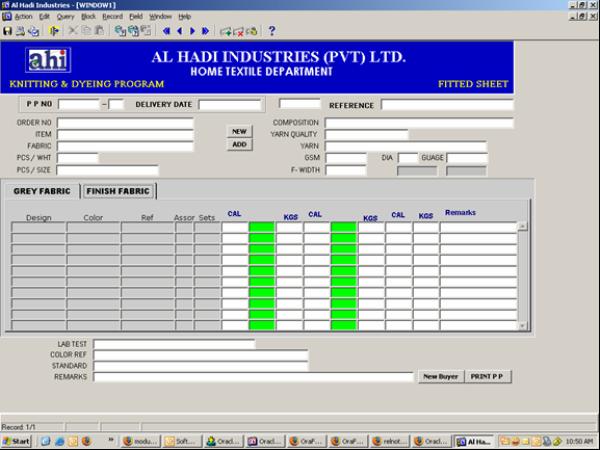Switch to the FINISH FABRIC tab
Screen dimensions: 600x450
coord(118,191)
